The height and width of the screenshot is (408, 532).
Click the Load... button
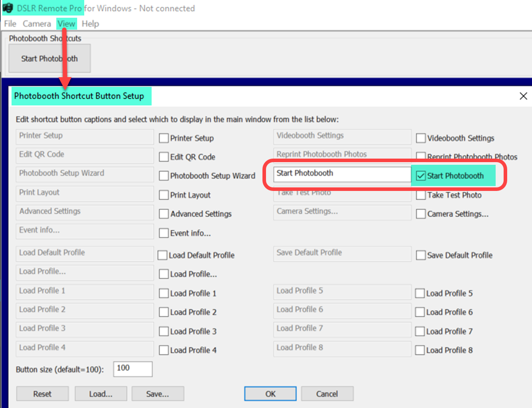101,394
